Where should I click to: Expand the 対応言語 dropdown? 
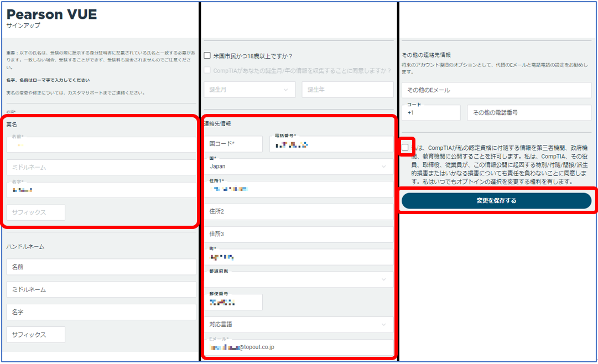coord(299,324)
